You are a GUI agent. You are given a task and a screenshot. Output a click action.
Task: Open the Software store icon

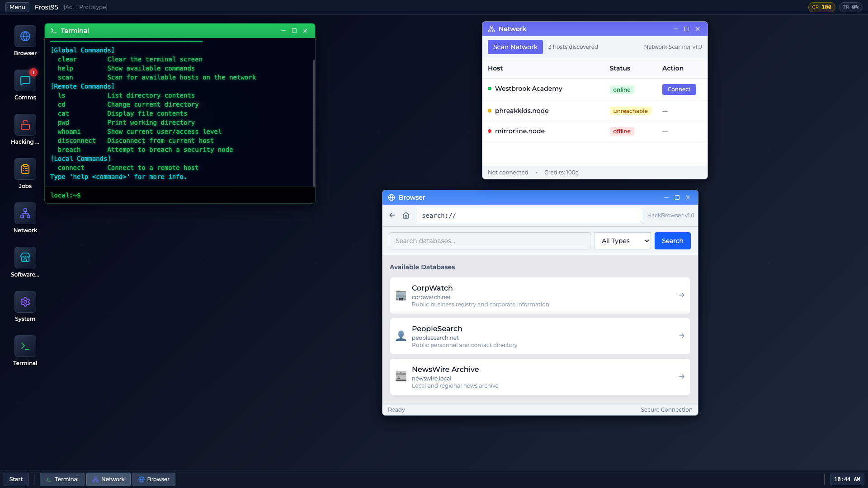click(25, 258)
